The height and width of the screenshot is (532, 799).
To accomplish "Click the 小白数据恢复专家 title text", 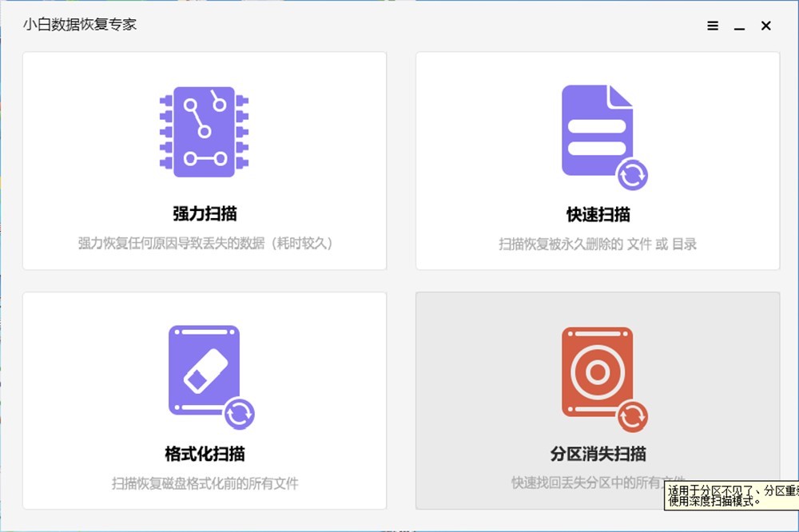I will pyautogui.click(x=78, y=25).
